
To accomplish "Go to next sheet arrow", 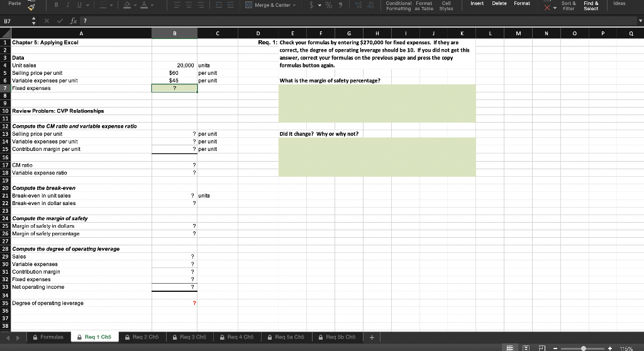I will tap(18, 338).
